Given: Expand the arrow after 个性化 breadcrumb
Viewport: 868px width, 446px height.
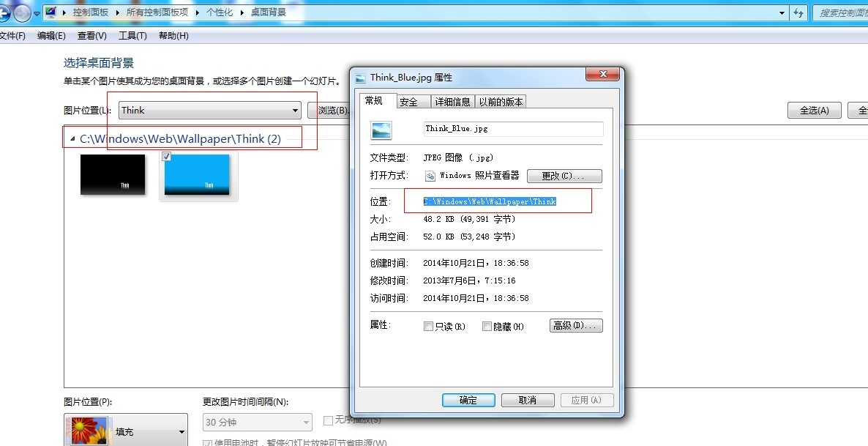Looking at the screenshot, I should point(242,12).
